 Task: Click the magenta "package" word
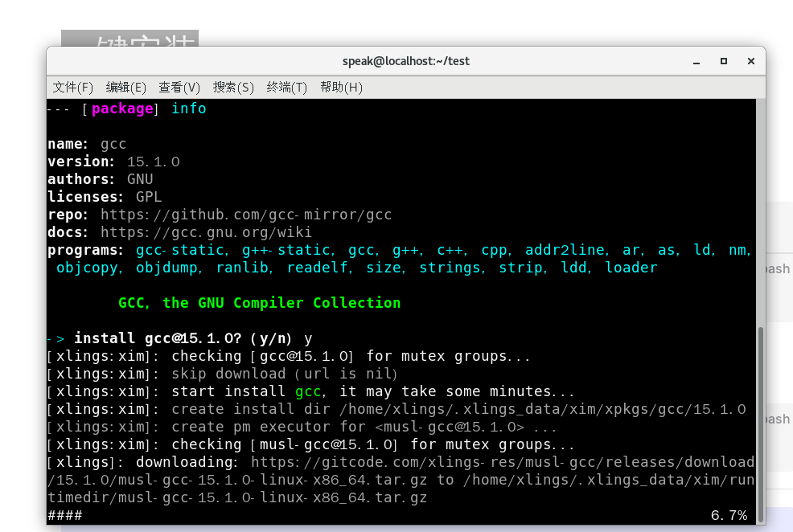tap(122, 108)
